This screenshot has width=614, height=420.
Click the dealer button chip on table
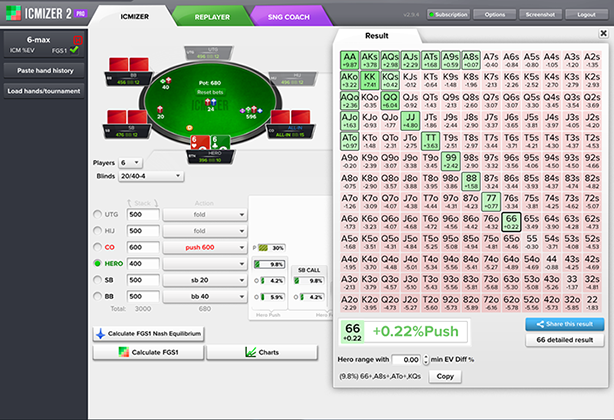click(x=189, y=128)
